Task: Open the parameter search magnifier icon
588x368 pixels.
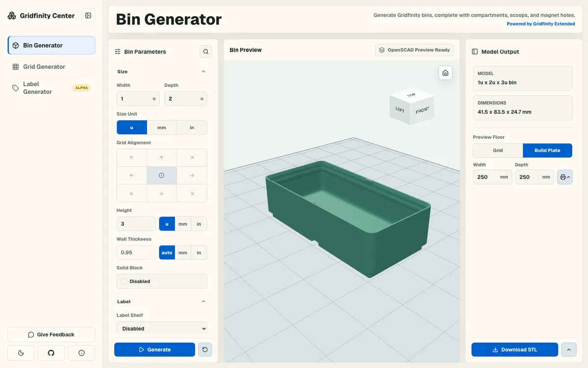Action: coord(206,52)
